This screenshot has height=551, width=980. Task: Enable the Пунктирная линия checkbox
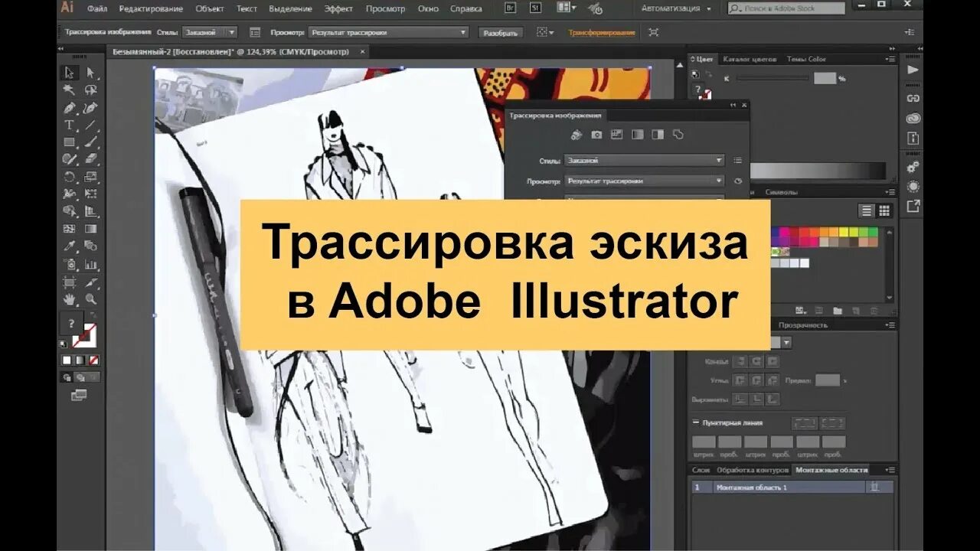[x=696, y=422]
